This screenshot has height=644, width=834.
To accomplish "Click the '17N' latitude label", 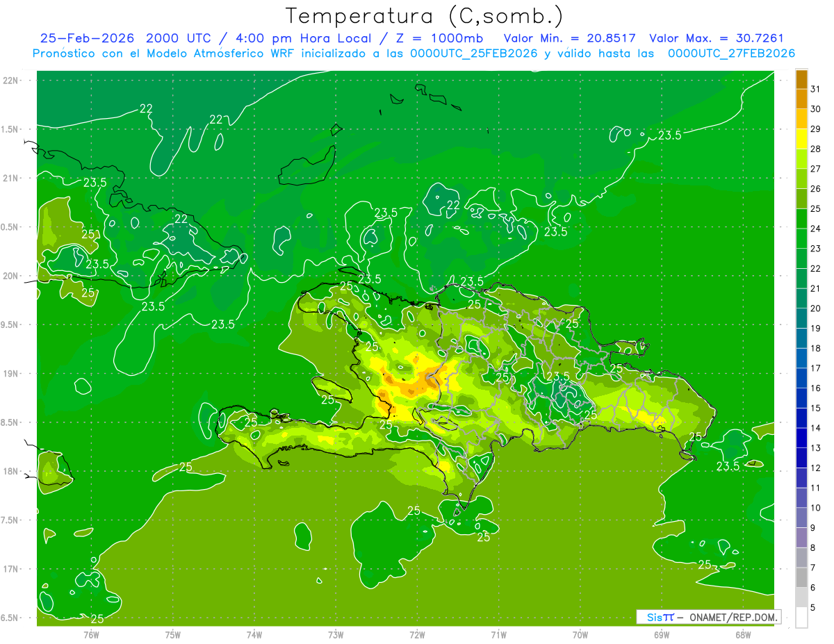I will (10, 569).
